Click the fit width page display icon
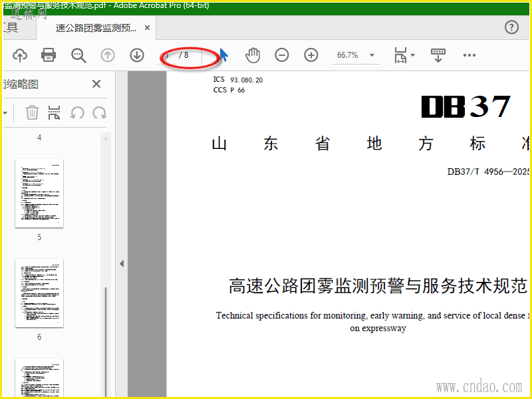Image resolution: width=532 pixels, height=399 pixels. pyautogui.click(x=400, y=55)
